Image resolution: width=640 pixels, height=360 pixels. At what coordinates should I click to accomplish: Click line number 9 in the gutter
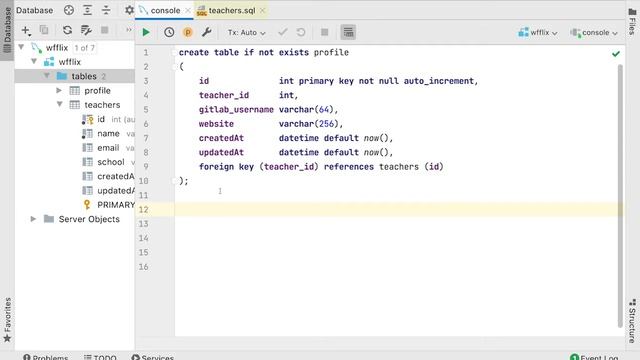[x=146, y=167]
